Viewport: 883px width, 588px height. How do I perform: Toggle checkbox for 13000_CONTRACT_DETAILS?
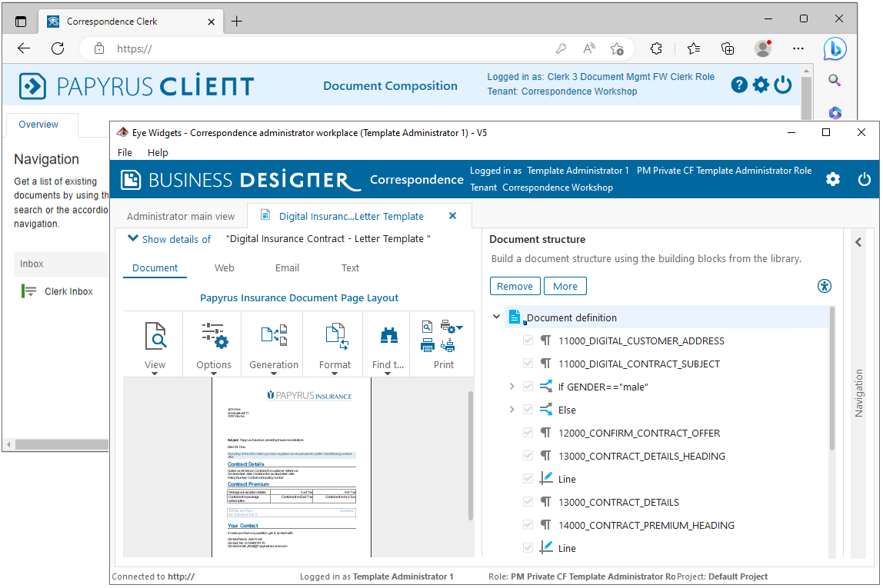pos(528,502)
